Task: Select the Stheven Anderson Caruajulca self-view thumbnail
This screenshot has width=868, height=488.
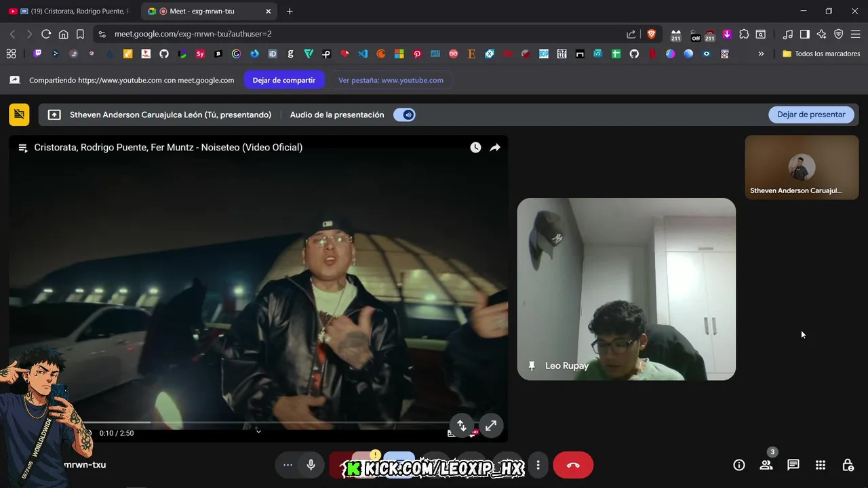Action: (x=802, y=167)
